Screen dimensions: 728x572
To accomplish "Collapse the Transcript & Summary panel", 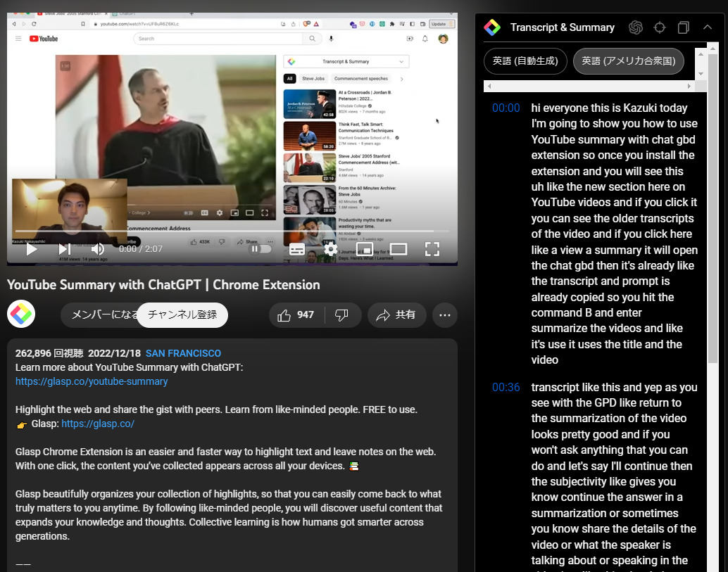I will pos(708,27).
